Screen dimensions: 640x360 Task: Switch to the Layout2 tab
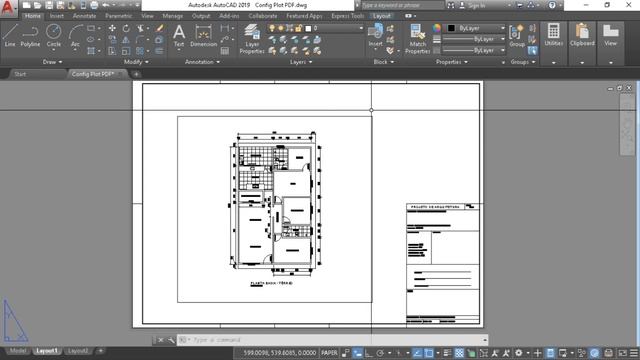click(x=78, y=351)
